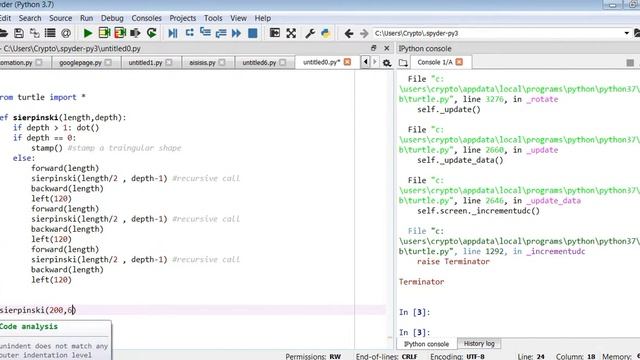
Task: Maximize current pane icon
Action: pyautogui.click(x=275, y=33)
